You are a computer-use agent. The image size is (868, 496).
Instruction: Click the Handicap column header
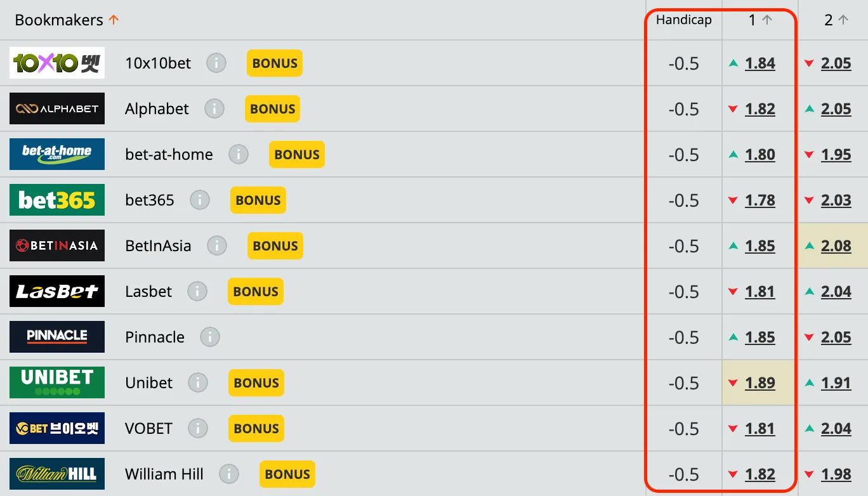pos(683,20)
